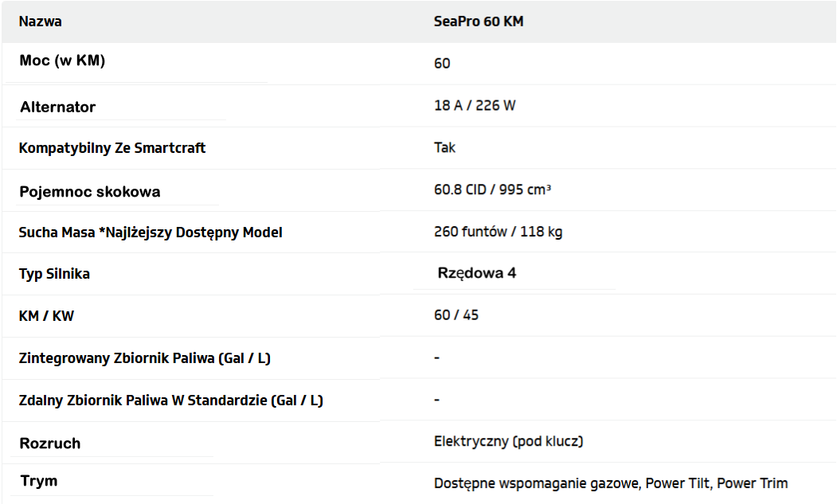Select the KM / KW row label

(x=46, y=316)
